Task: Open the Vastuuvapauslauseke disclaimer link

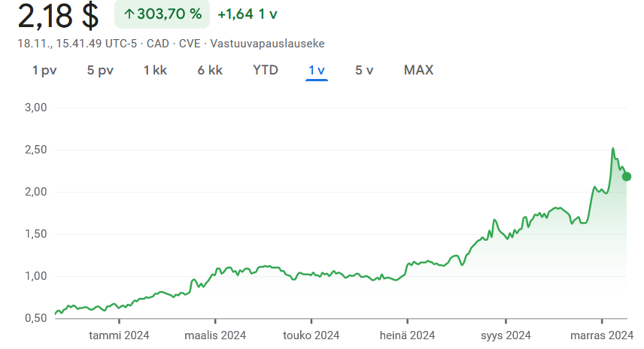Action: (267, 44)
